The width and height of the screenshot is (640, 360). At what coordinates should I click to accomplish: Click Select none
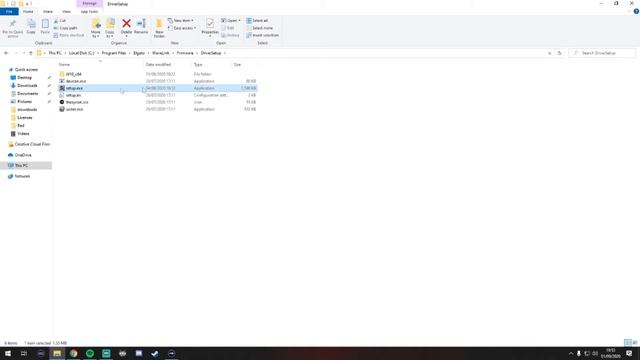point(259,28)
